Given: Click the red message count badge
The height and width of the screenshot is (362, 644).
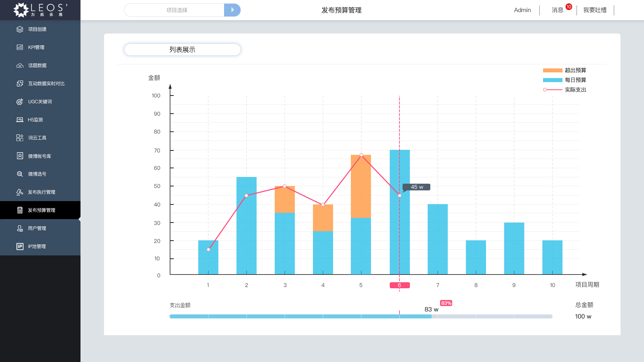Looking at the screenshot, I should tap(569, 7).
